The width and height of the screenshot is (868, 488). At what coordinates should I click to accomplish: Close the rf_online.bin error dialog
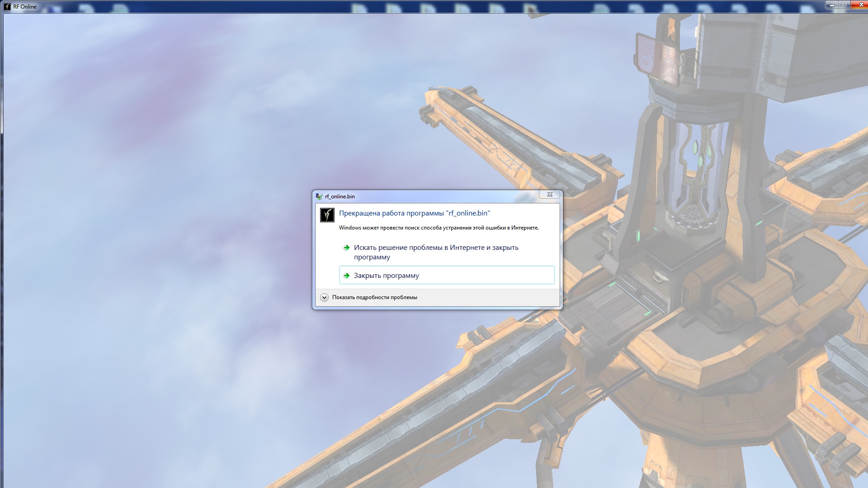[550, 194]
